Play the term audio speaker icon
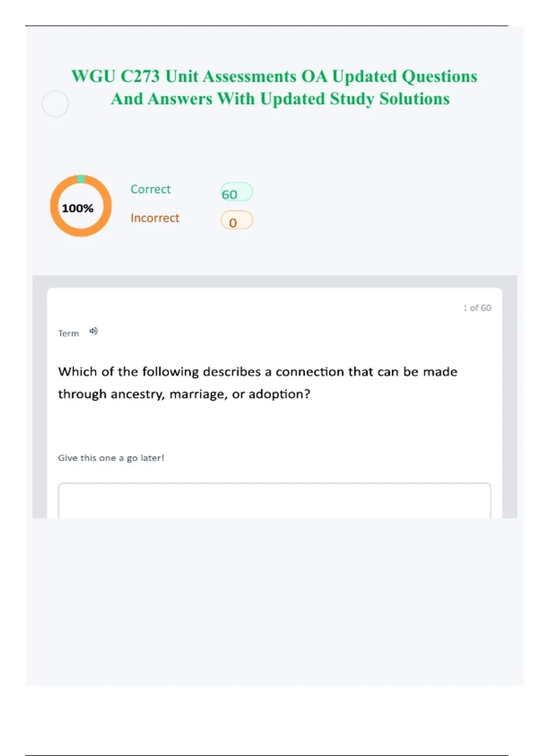 click(93, 331)
